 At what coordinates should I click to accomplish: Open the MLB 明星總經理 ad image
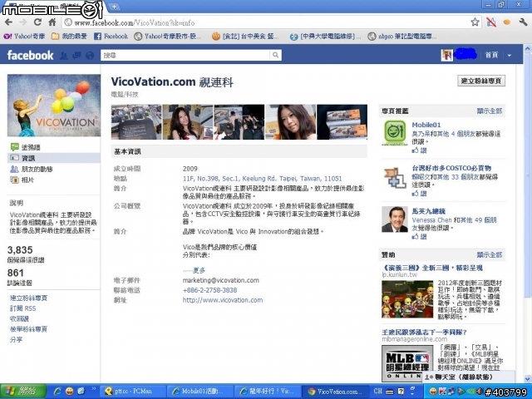click(x=407, y=362)
